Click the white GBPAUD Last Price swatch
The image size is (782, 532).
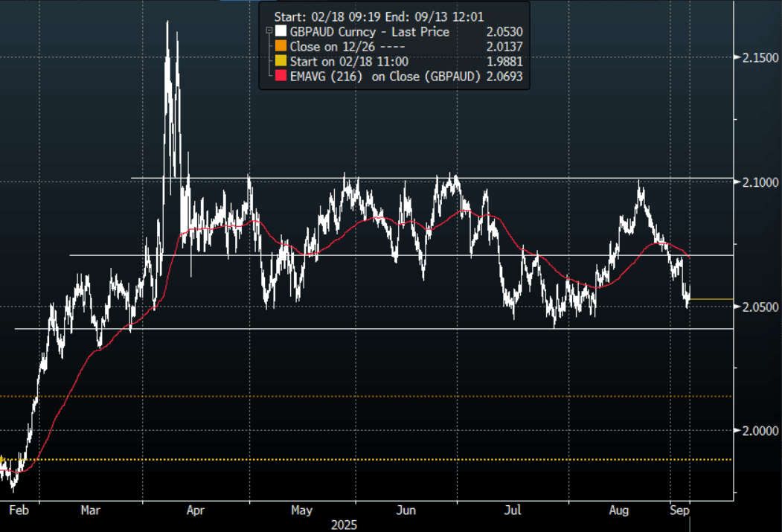tap(280, 32)
